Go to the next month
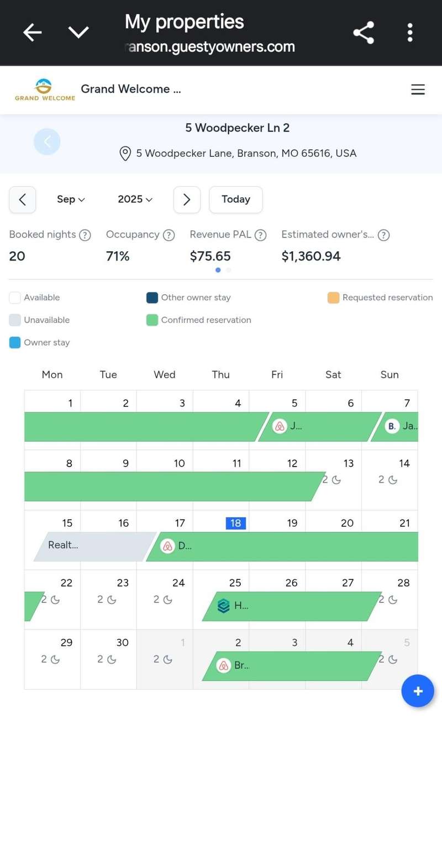The height and width of the screenshot is (868, 442). [x=187, y=199]
